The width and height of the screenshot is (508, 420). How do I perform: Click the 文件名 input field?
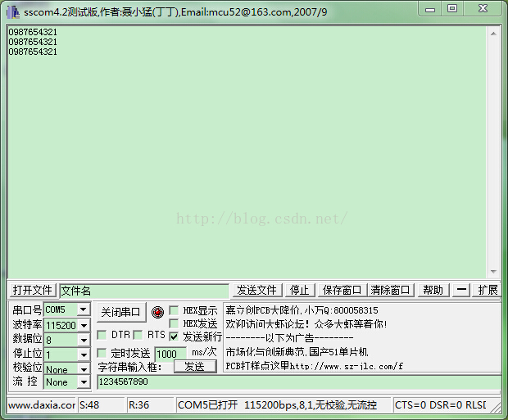click(144, 291)
